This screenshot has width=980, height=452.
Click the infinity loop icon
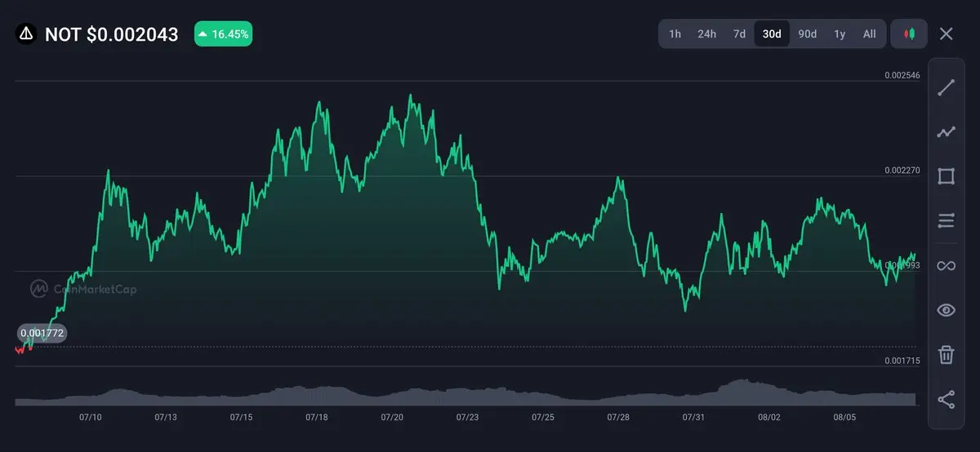click(x=946, y=266)
